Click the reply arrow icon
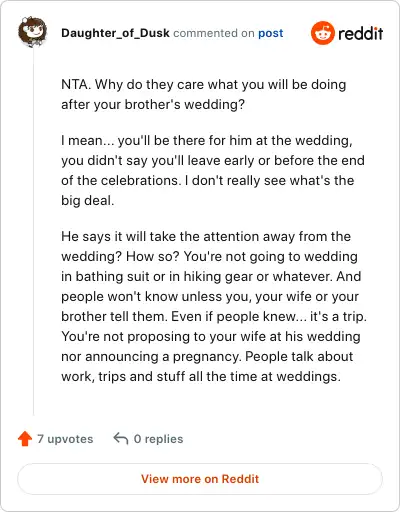Image resolution: width=400 pixels, height=512 pixels. [121, 439]
